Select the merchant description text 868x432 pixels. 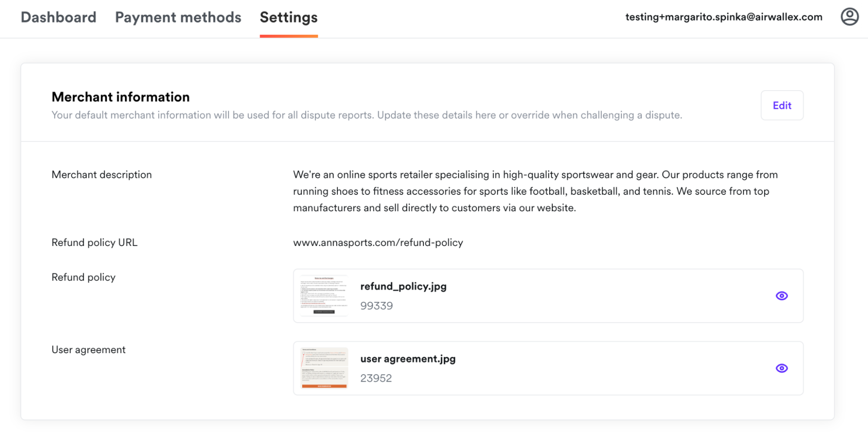coord(534,191)
